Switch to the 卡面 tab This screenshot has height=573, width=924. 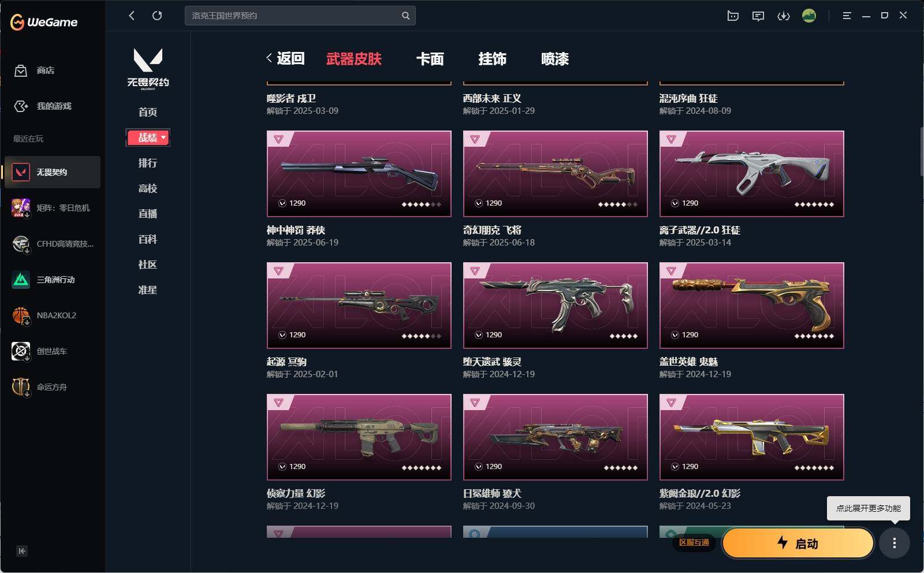430,59
